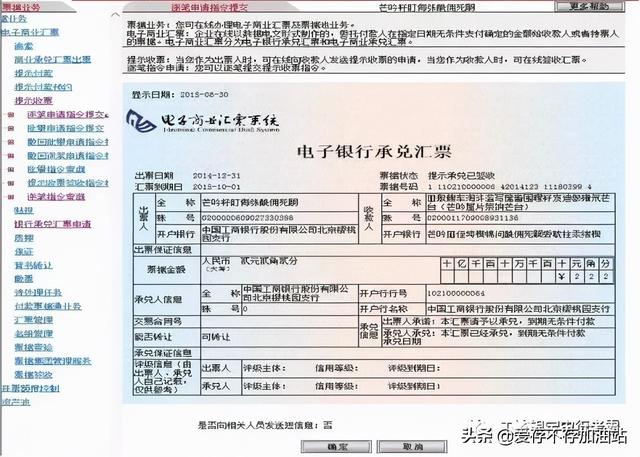Confirm with the 确定 button

pyautogui.click(x=336, y=446)
